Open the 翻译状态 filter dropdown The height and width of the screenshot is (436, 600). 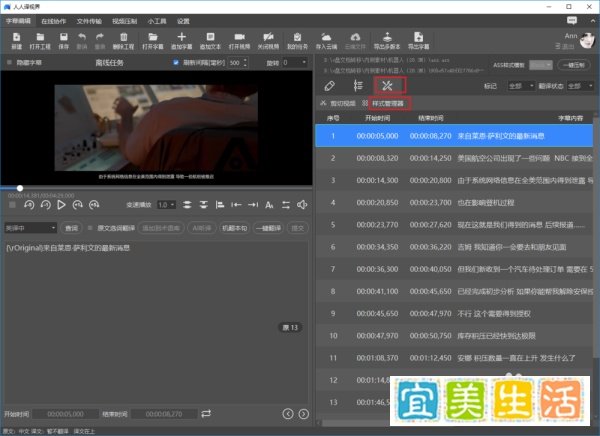[x=580, y=86]
